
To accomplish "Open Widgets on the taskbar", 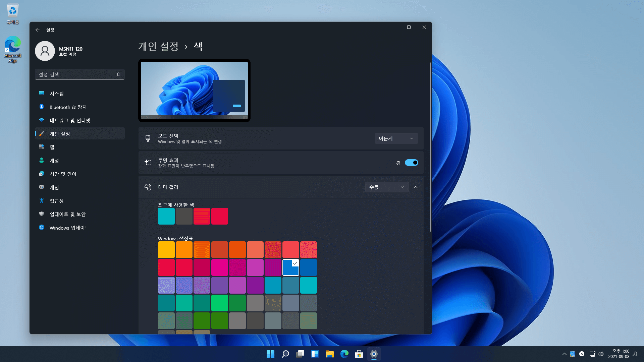I will (x=315, y=354).
